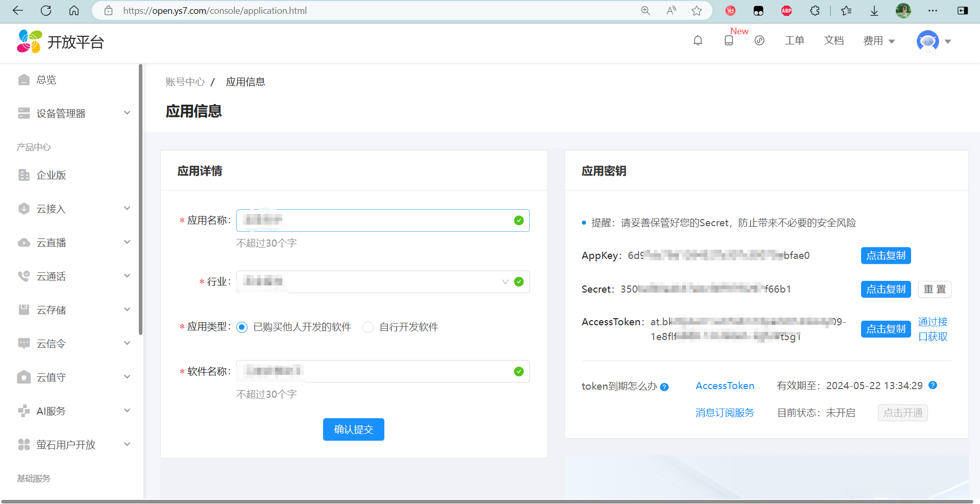
Task: Select 云存储 in the sidebar
Action: coord(53,309)
